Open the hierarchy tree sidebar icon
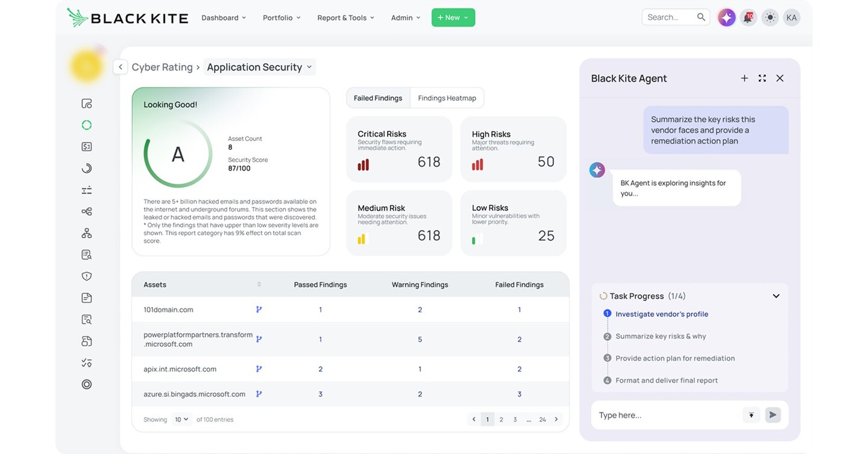The height and width of the screenshot is (454, 868). (x=87, y=233)
